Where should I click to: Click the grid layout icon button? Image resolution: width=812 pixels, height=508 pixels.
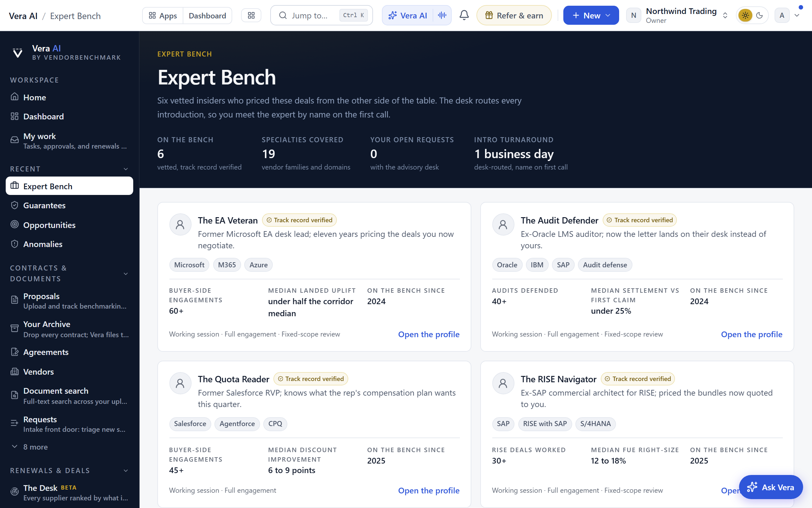(x=251, y=16)
